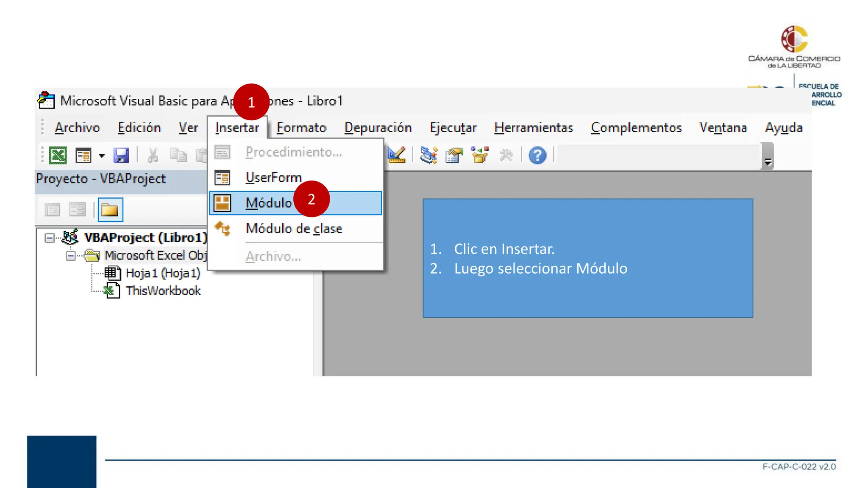Image resolution: width=868 pixels, height=488 pixels.
Task: Open the Ayuda menu
Action: coord(784,128)
